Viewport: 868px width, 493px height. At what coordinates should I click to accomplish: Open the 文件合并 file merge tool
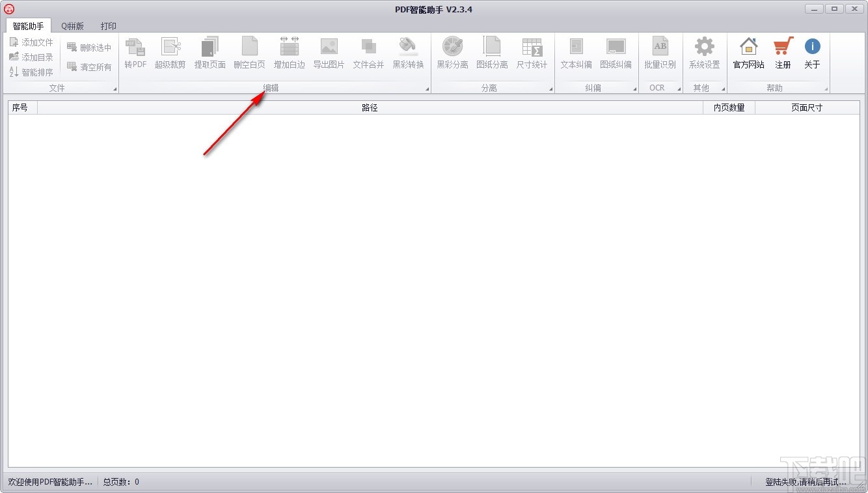coord(368,54)
